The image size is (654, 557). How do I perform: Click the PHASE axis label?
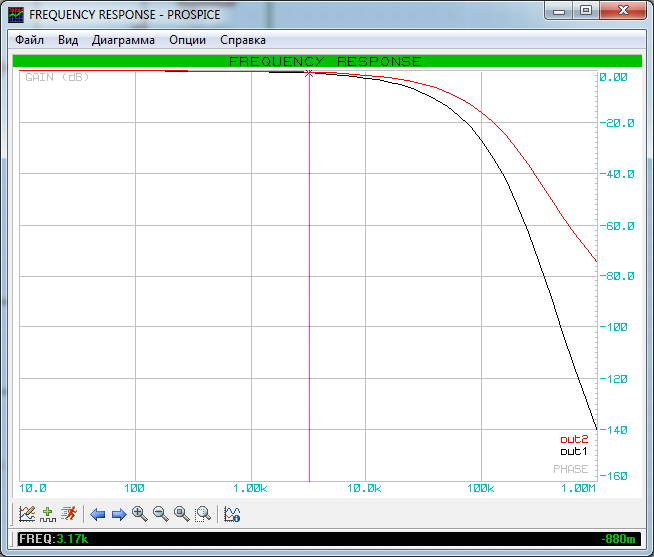570,469
